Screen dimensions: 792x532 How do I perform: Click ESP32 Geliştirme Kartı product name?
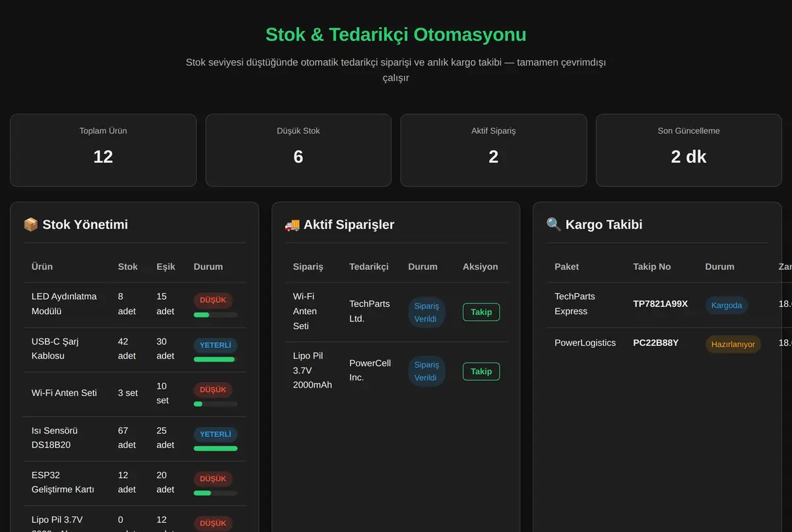tap(63, 482)
